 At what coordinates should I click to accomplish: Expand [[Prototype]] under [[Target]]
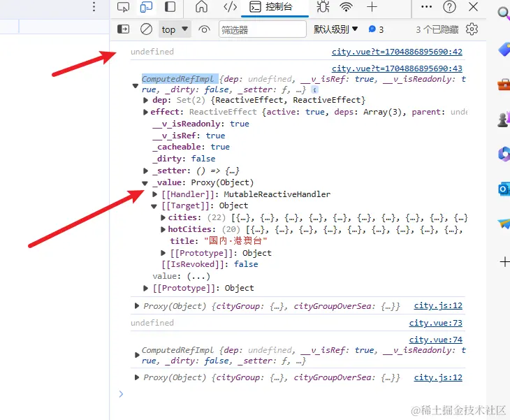[x=163, y=253]
